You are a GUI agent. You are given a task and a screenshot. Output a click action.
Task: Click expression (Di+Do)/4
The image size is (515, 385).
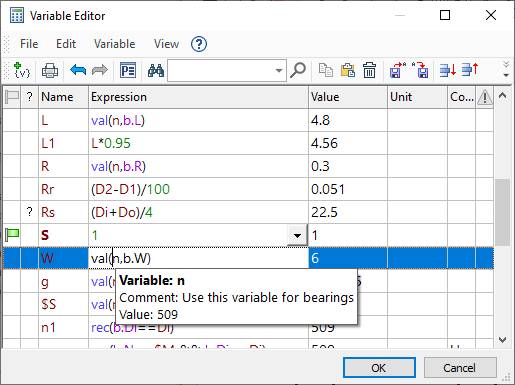click(x=122, y=212)
